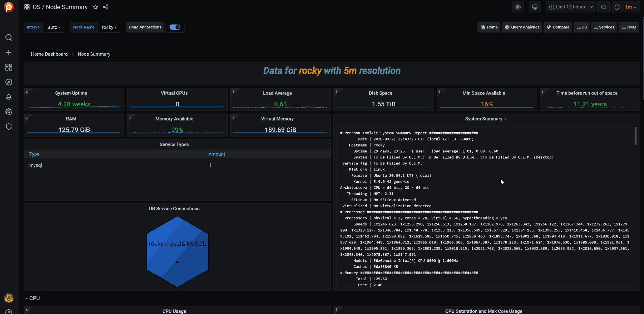Click the plus icon to create new content
Image resolution: width=644 pixels, height=314 pixels.
coord(8,52)
